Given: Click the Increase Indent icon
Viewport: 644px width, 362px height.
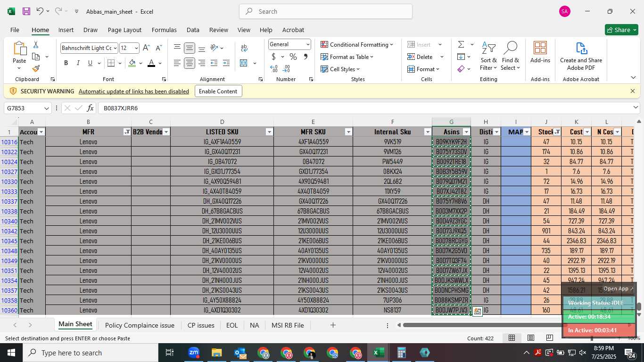Looking at the screenshot, I should click(226, 63).
